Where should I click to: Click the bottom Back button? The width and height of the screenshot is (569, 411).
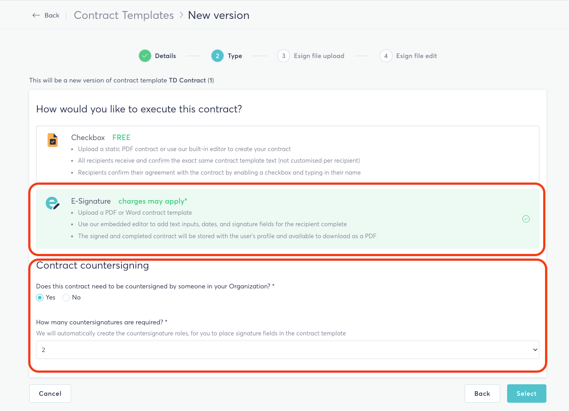pos(482,394)
